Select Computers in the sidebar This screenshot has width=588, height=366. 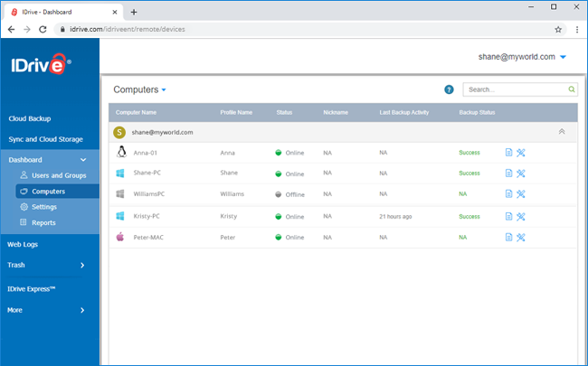[57, 192]
